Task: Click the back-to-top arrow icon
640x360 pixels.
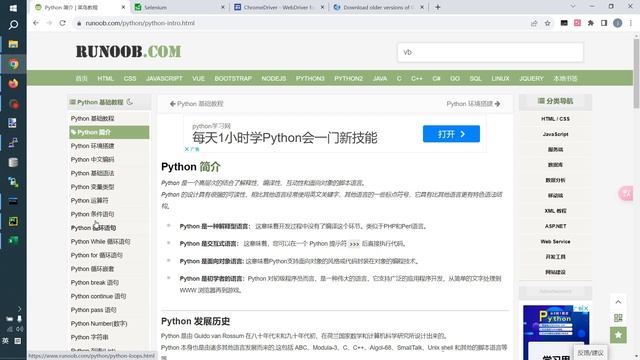Action: (618, 302)
